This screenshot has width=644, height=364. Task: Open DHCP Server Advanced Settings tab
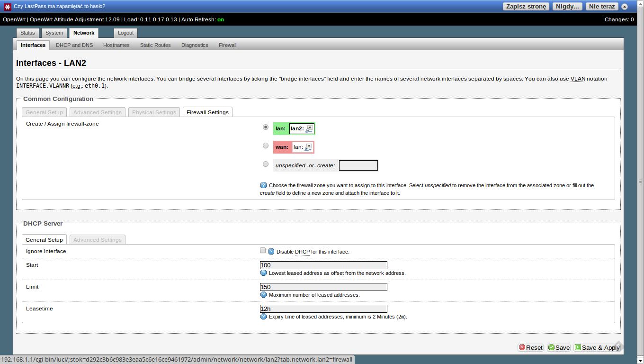98,240
